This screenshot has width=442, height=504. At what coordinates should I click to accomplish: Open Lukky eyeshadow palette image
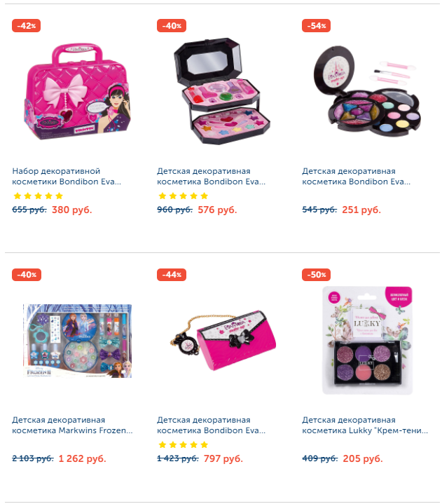pyautogui.click(x=367, y=341)
